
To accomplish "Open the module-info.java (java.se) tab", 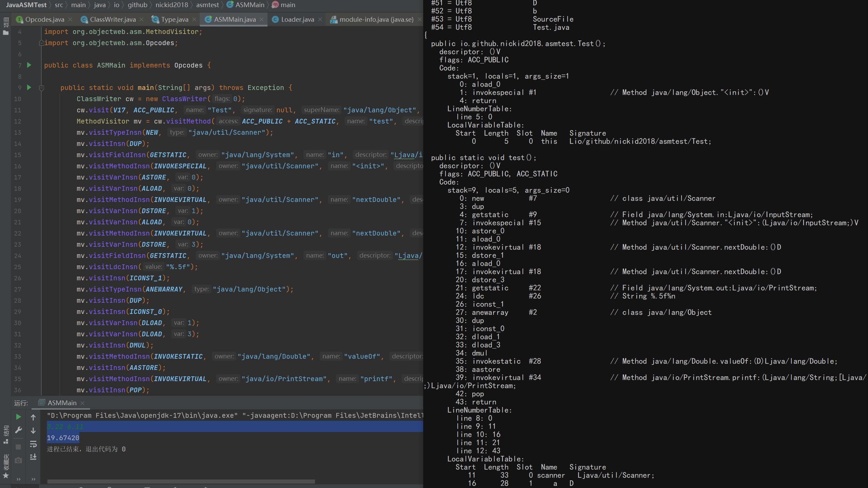I will pos(376,19).
